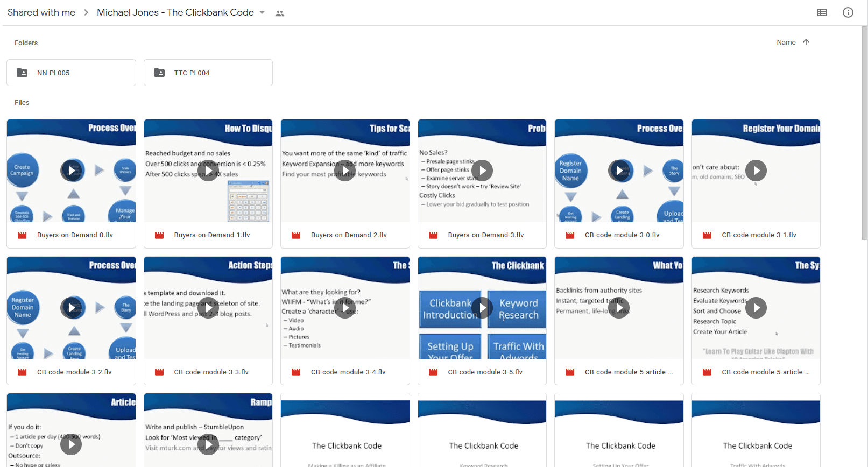Reverse sort direction with the arrow
Screen dimensions: 868x467
(x=806, y=42)
